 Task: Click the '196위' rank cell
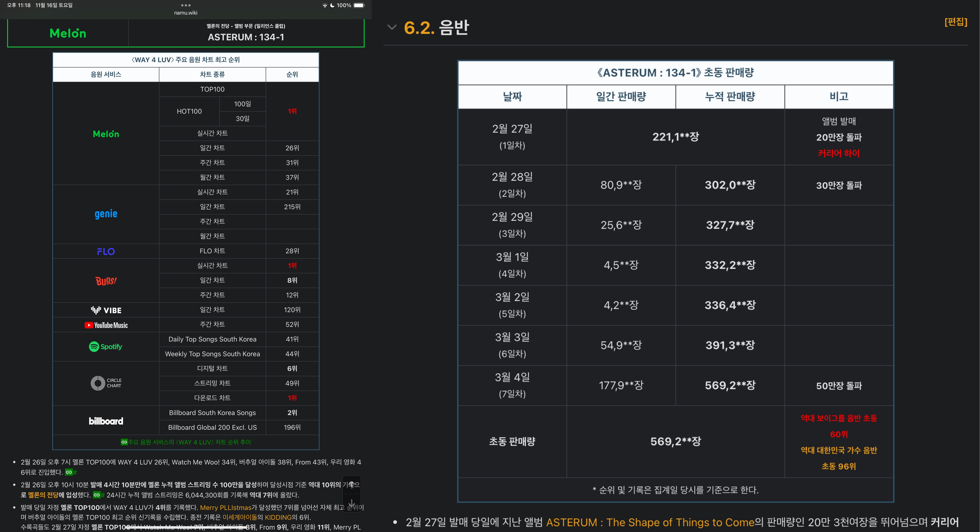tap(292, 428)
